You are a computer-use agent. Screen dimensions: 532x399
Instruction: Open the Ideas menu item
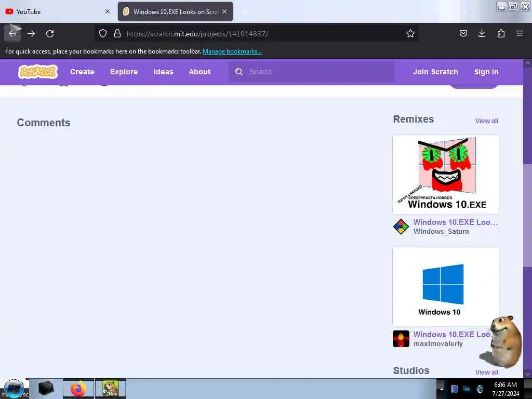[x=163, y=72]
